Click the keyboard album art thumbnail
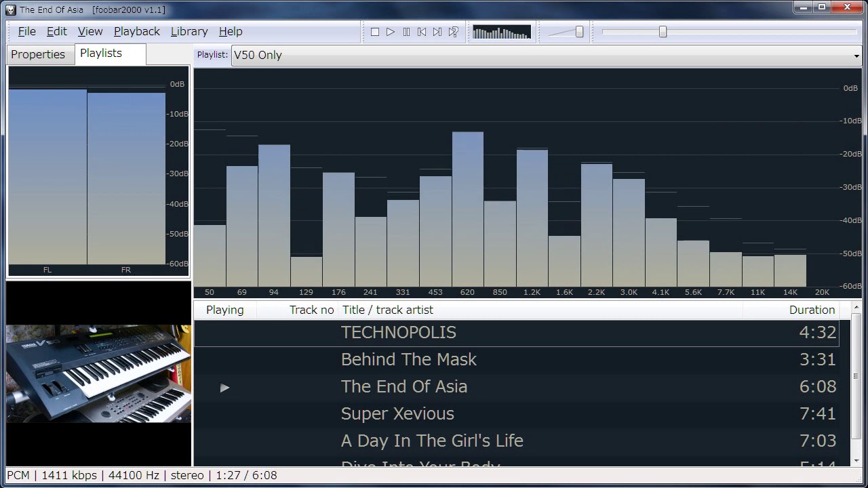Viewport: 868px width, 488px height. [x=99, y=373]
